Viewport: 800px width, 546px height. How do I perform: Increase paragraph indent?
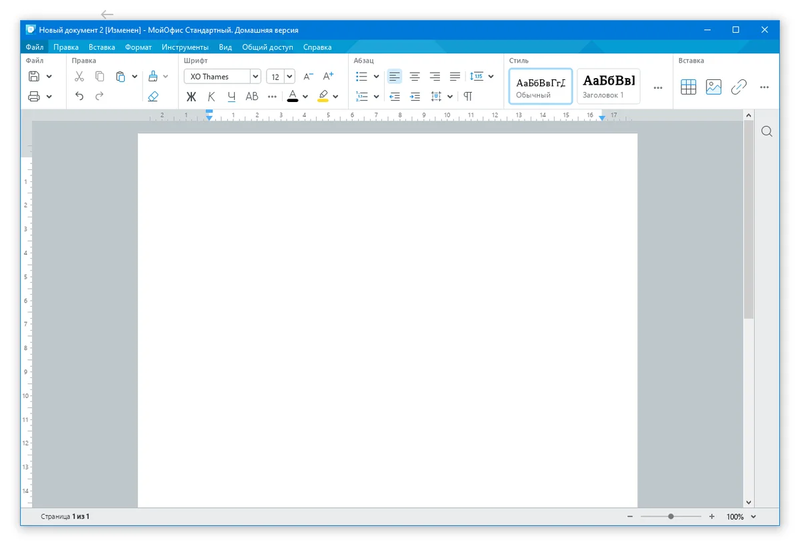click(x=415, y=96)
